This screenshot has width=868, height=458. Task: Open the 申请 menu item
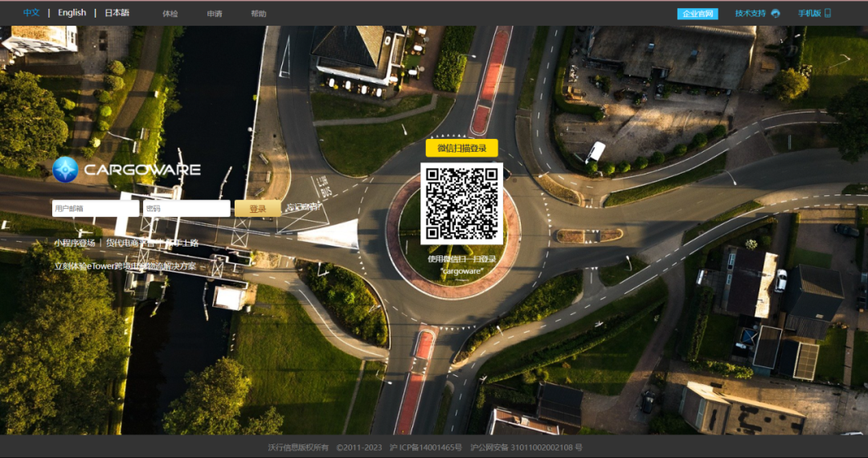point(215,14)
